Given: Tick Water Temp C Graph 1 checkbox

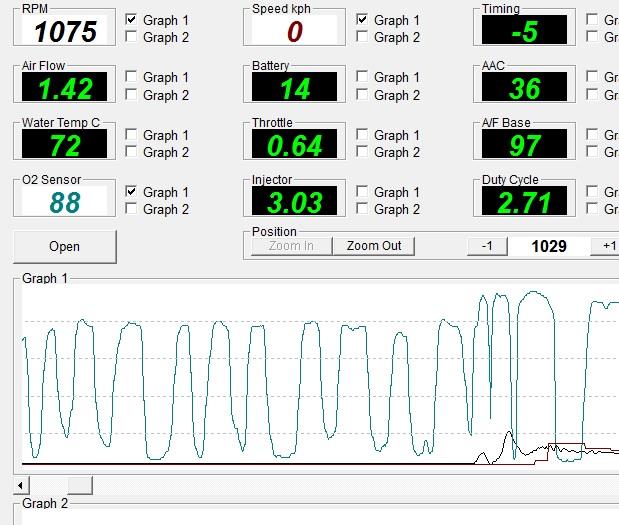Looking at the screenshot, I should 131,134.
